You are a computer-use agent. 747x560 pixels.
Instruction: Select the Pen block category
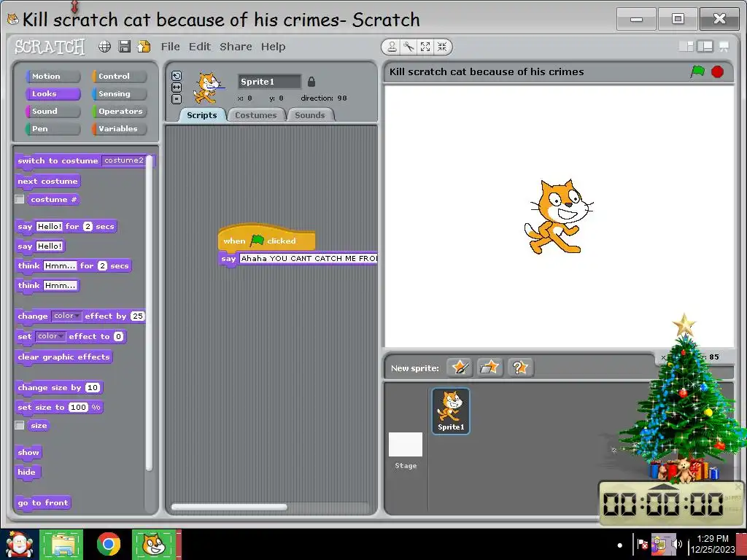coord(53,128)
